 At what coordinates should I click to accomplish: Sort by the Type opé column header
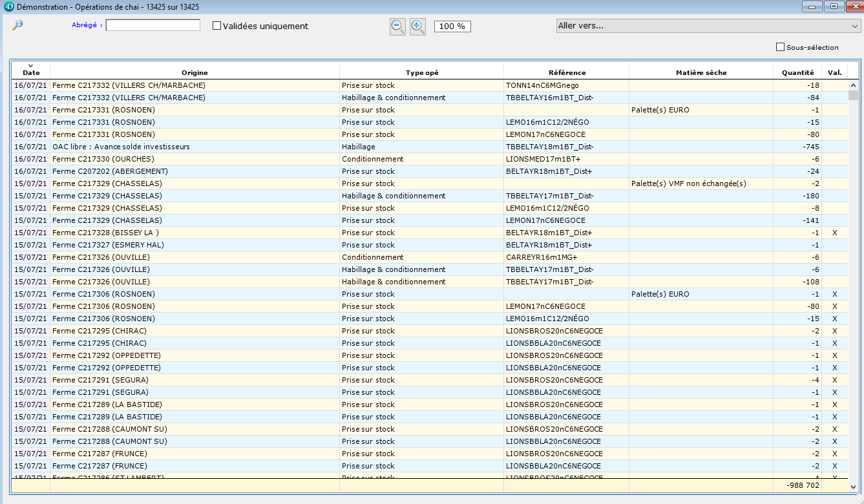click(x=421, y=73)
